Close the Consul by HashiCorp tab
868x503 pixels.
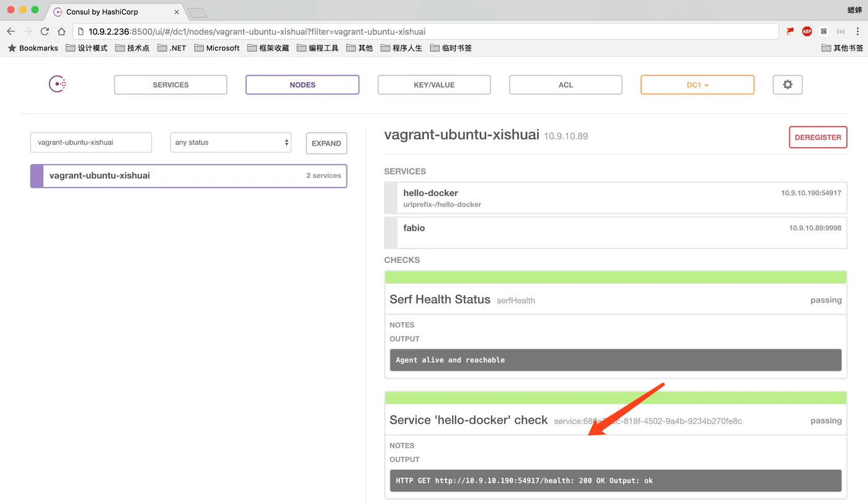point(176,12)
